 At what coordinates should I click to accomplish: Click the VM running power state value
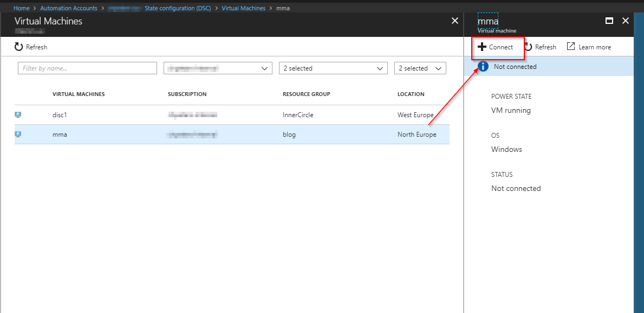coord(511,110)
